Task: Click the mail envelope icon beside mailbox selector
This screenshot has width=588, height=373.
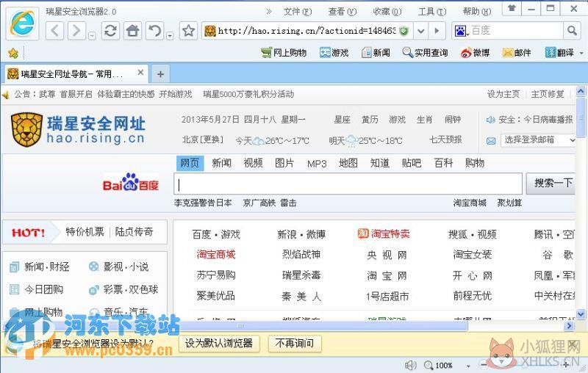Action: pos(491,141)
